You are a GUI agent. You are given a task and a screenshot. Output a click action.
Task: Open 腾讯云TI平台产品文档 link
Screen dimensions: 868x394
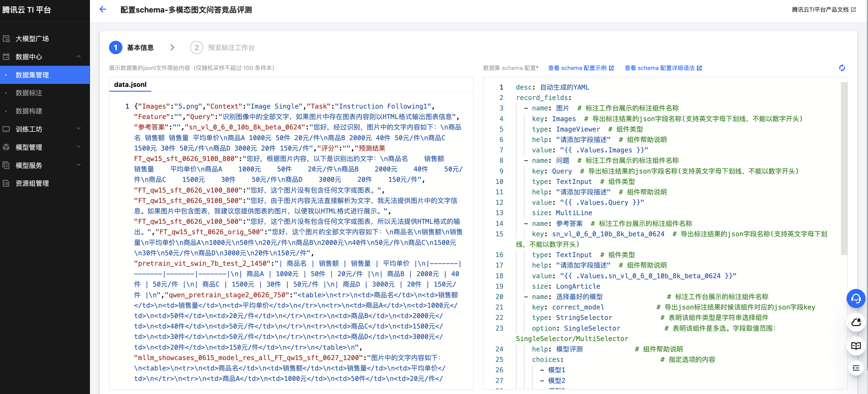click(823, 10)
